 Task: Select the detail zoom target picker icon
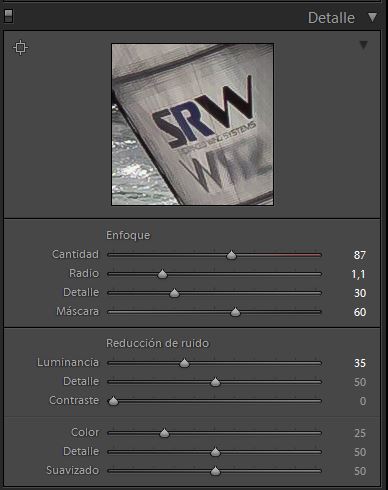(20, 47)
